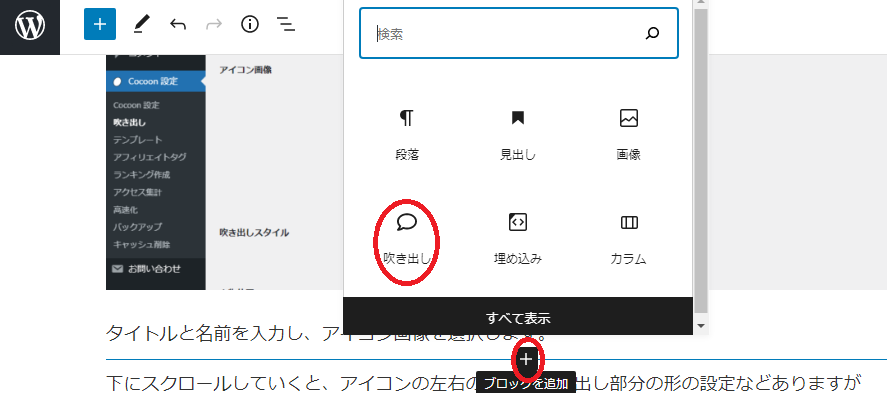
Task: Select the pencil edit tool
Action: pos(139,24)
